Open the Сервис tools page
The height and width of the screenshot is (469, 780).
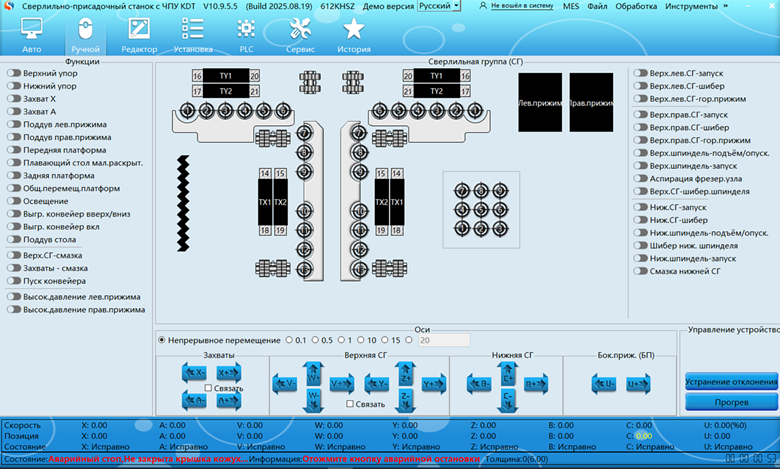[300, 35]
